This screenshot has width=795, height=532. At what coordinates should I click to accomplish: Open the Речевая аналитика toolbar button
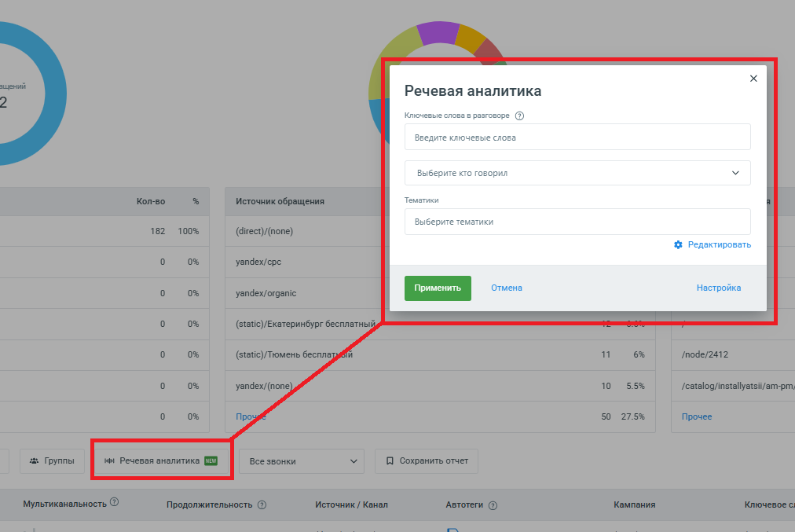162,460
